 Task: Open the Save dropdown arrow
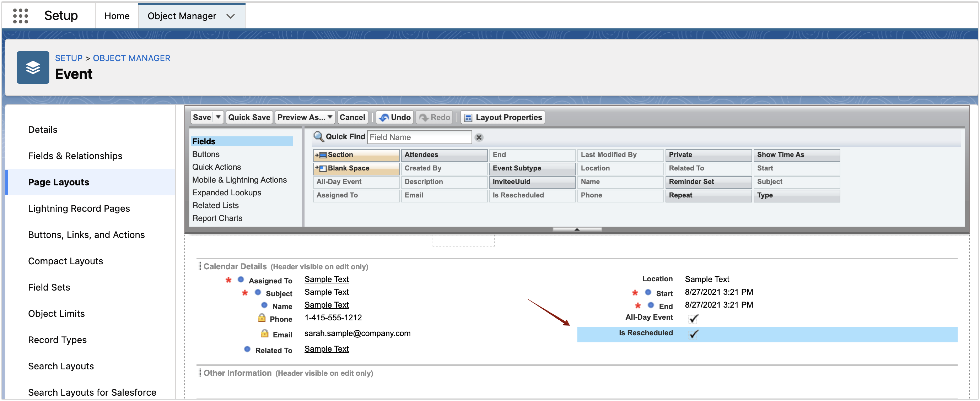pyautogui.click(x=218, y=117)
